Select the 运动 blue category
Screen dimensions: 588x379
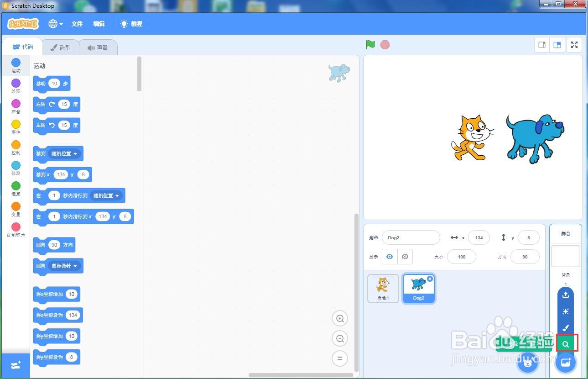pos(16,65)
